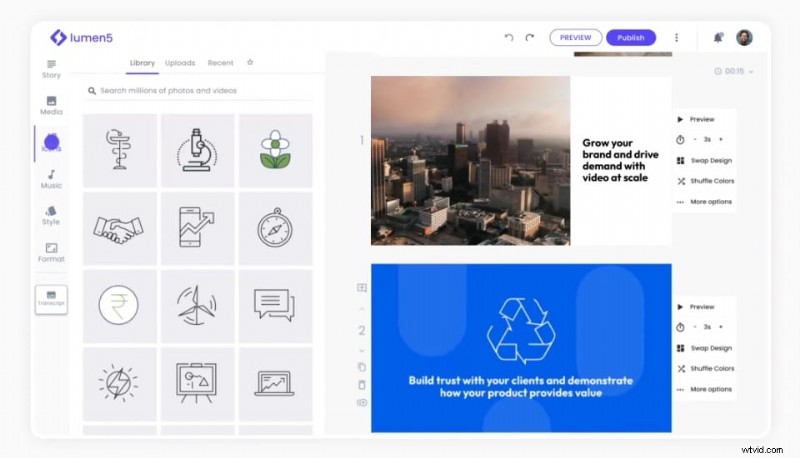
Task: Open the notifications bell
Action: pyautogui.click(x=718, y=38)
